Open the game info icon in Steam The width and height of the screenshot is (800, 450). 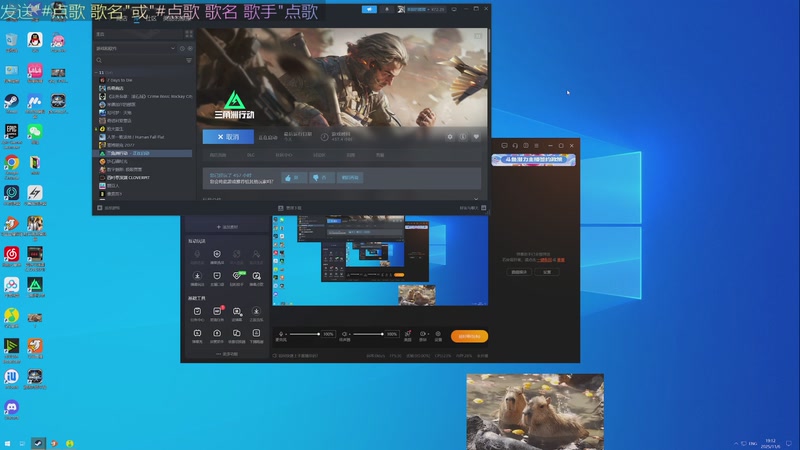tap(463, 137)
